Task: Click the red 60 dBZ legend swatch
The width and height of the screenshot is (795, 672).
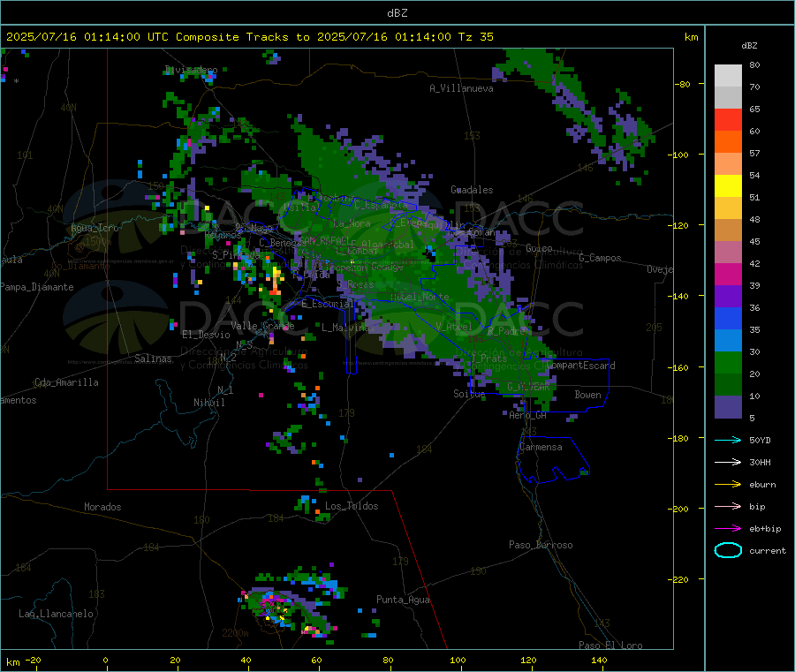Action: 728,119
